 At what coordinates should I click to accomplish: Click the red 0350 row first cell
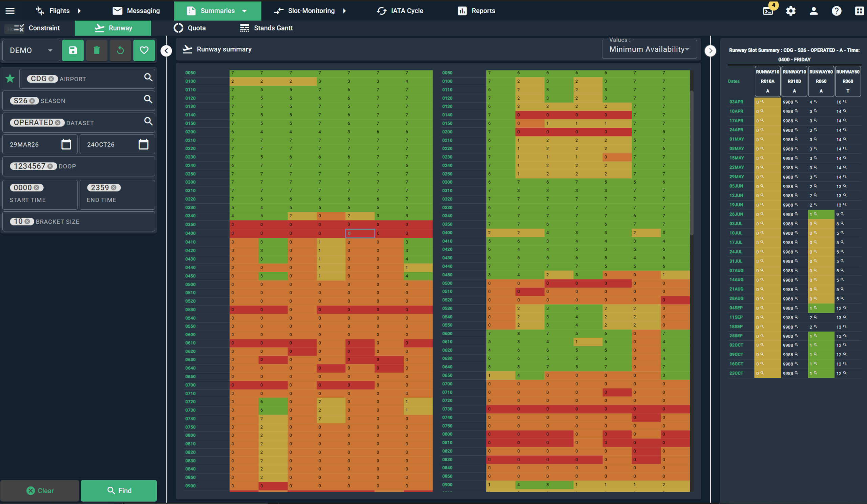(x=244, y=224)
